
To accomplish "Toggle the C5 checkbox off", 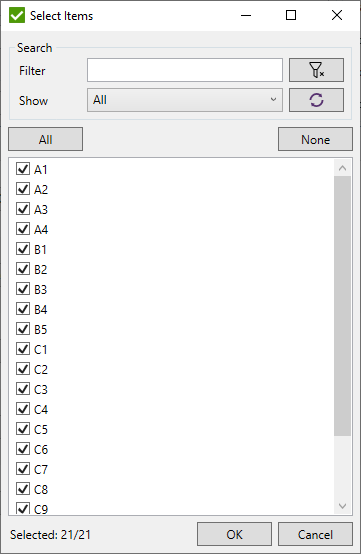I will coord(23,429).
